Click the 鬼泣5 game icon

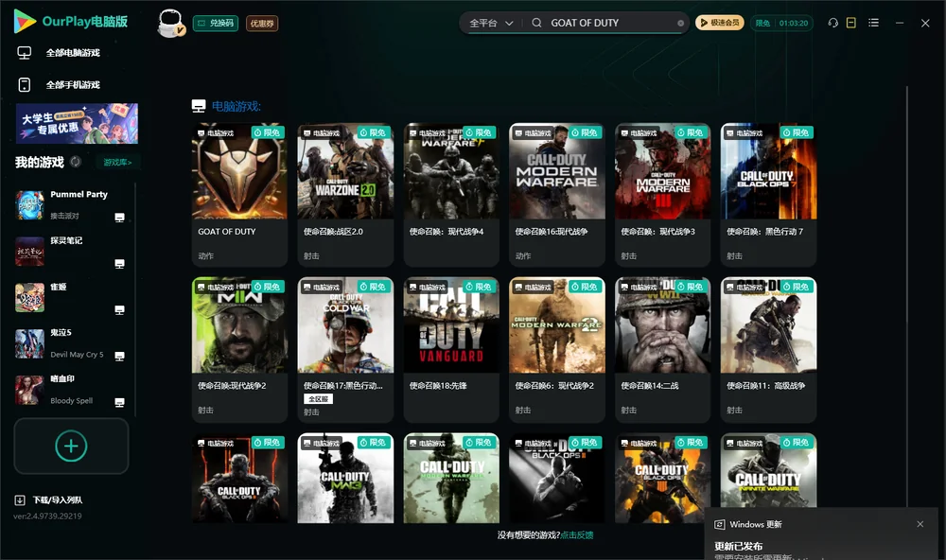(29, 344)
